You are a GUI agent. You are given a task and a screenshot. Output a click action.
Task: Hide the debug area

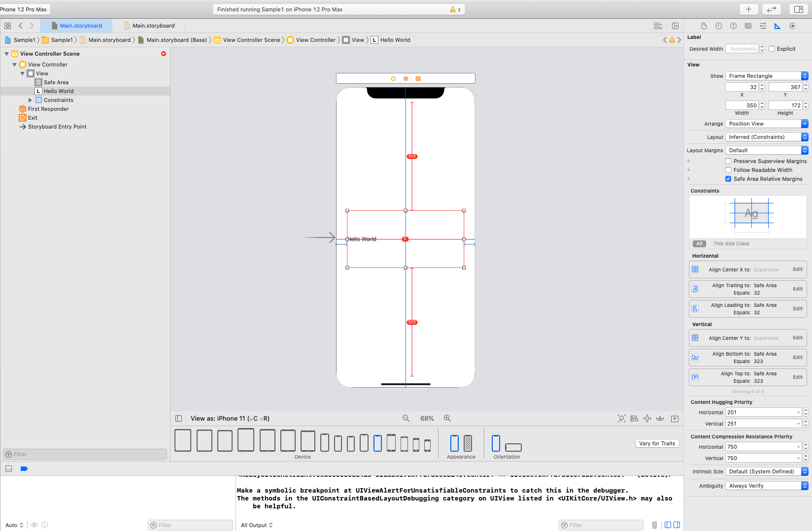coord(8,468)
